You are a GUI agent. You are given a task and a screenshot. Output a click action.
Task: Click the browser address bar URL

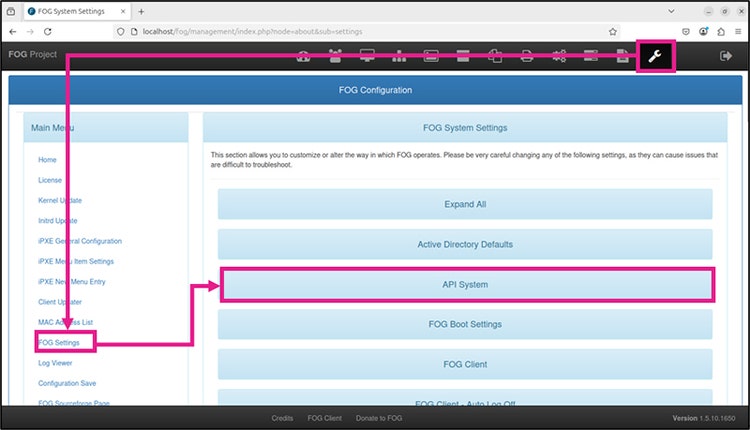[x=253, y=32]
